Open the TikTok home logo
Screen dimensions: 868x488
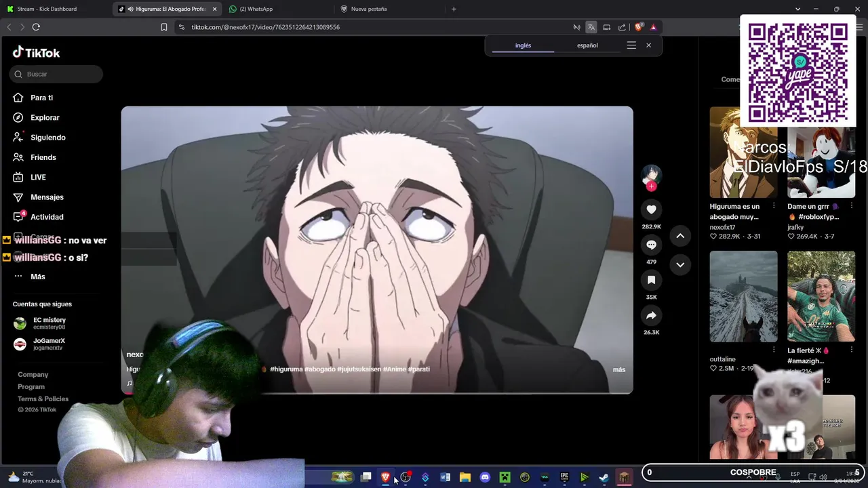point(37,52)
